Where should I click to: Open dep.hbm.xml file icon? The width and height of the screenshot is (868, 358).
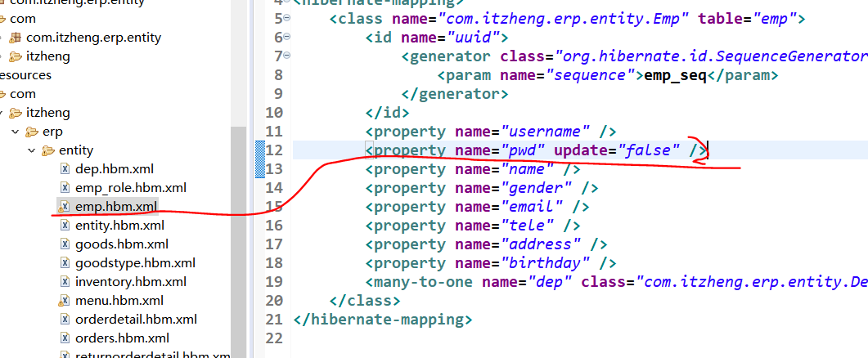pyautogui.click(x=64, y=168)
